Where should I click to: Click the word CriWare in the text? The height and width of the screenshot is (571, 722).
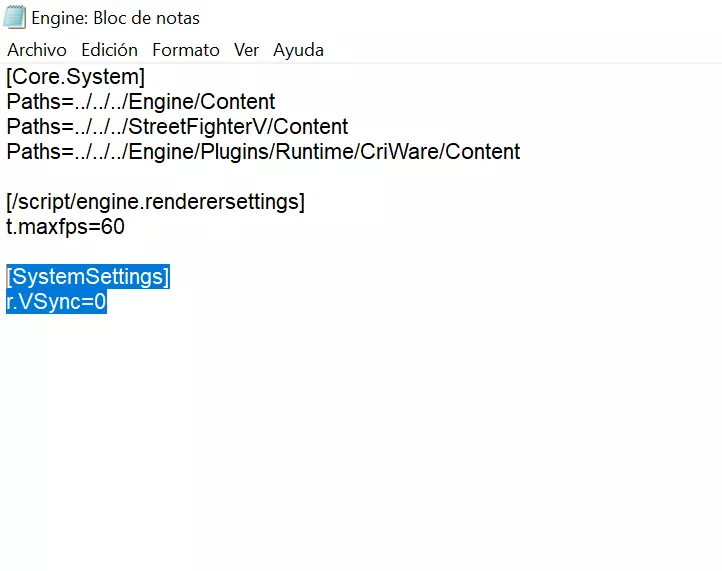click(405, 152)
